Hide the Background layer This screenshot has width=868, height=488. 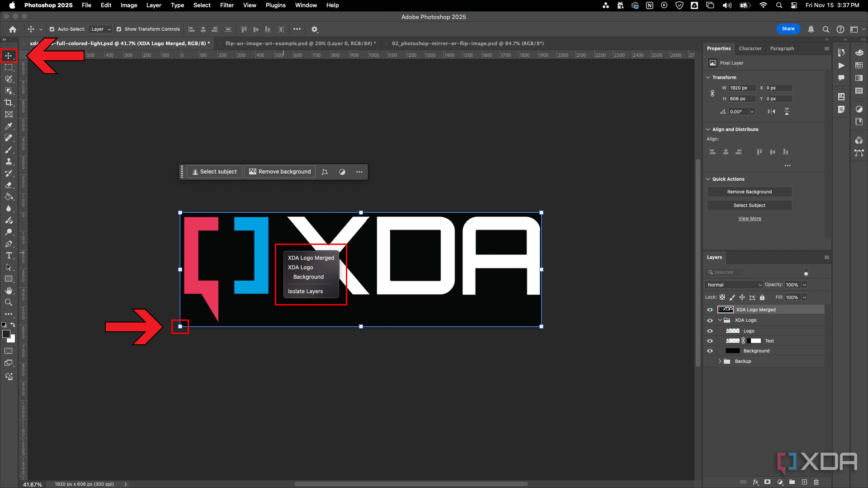point(710,351)
